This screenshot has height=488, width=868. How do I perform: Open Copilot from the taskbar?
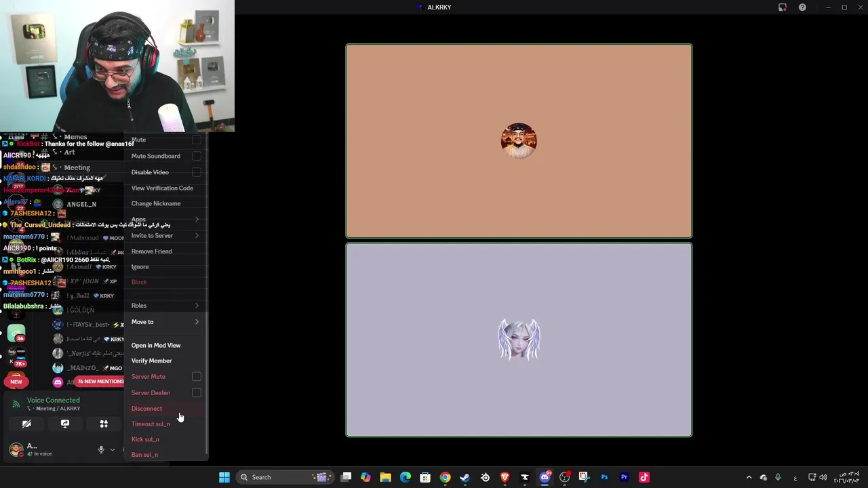click(x=366, y=477)
